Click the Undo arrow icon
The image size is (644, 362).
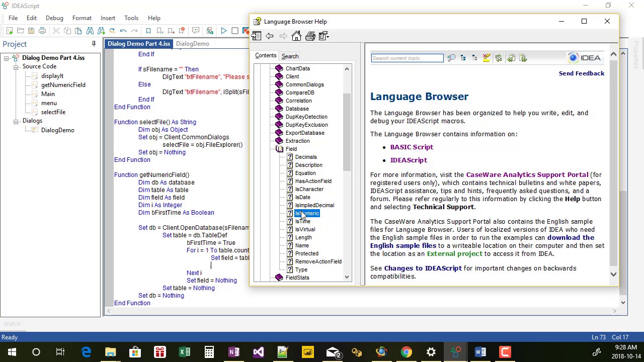(123, 31)
